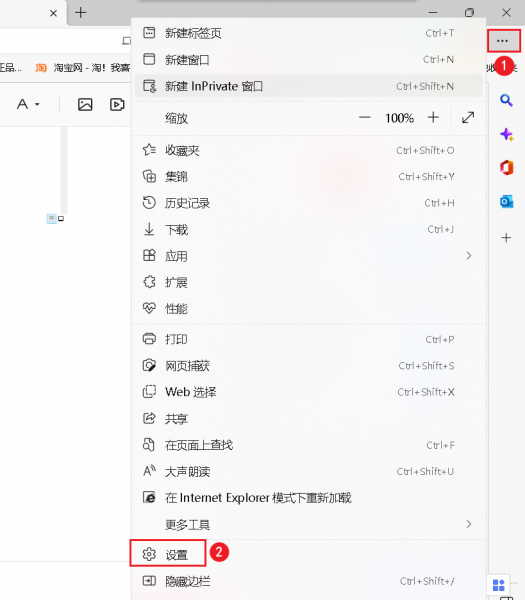Open 性能 from the menu
Screen dimensions: 525x600
[308, 308]
